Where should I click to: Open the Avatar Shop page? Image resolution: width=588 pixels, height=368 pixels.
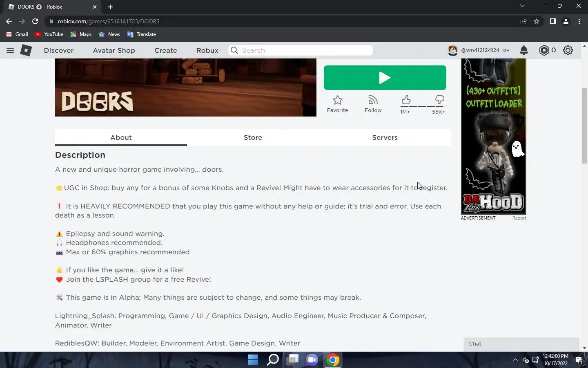114,50
